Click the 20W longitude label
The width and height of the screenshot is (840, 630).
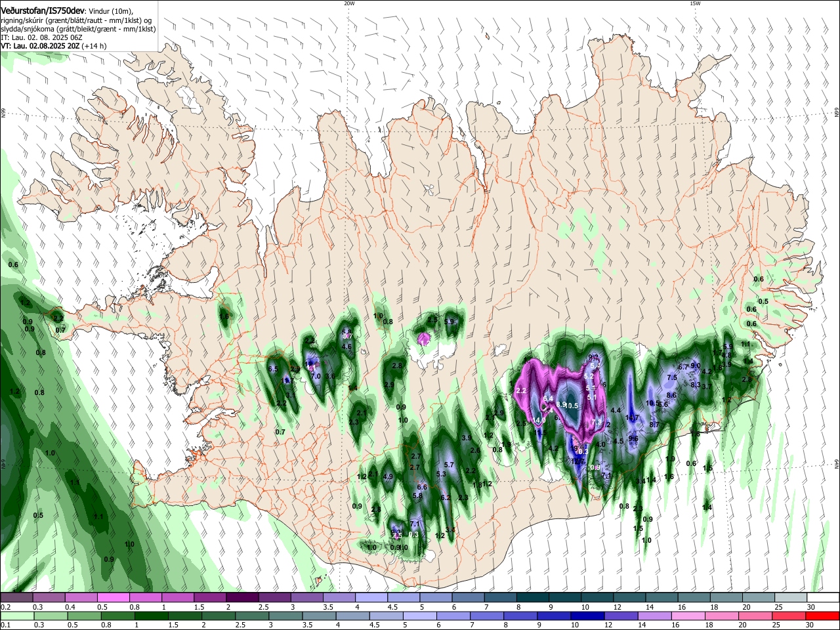pyautogui.click(x=349, y=3)
